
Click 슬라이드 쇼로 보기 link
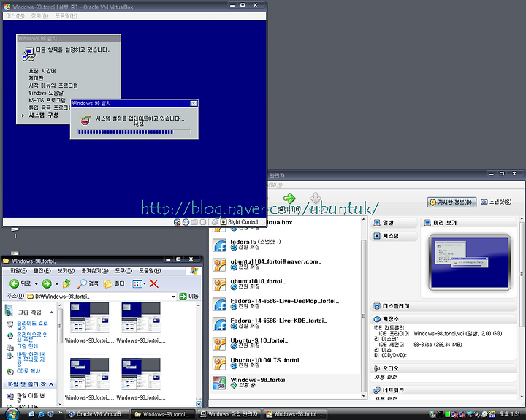click(x=32, y=325)
